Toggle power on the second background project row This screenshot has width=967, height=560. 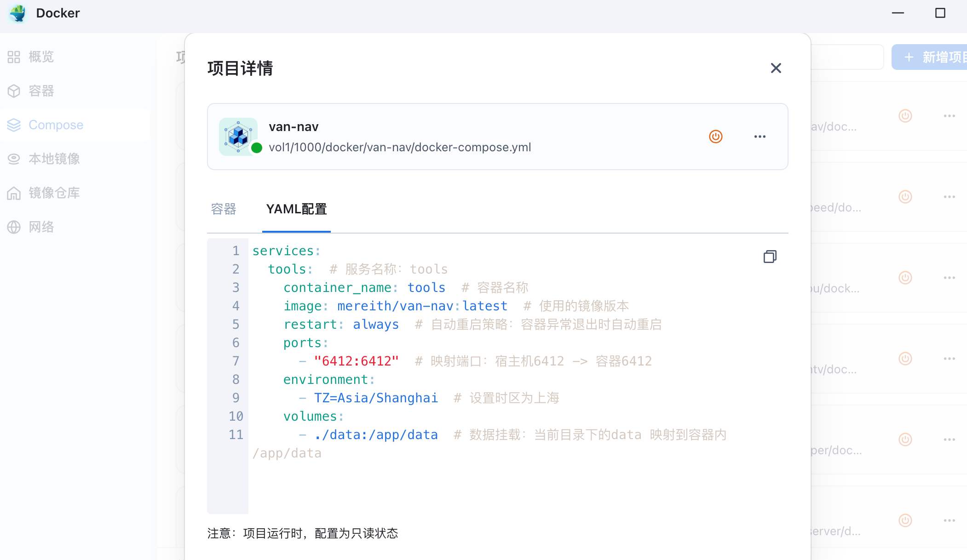pyautogui.click(x=905, y=197)
